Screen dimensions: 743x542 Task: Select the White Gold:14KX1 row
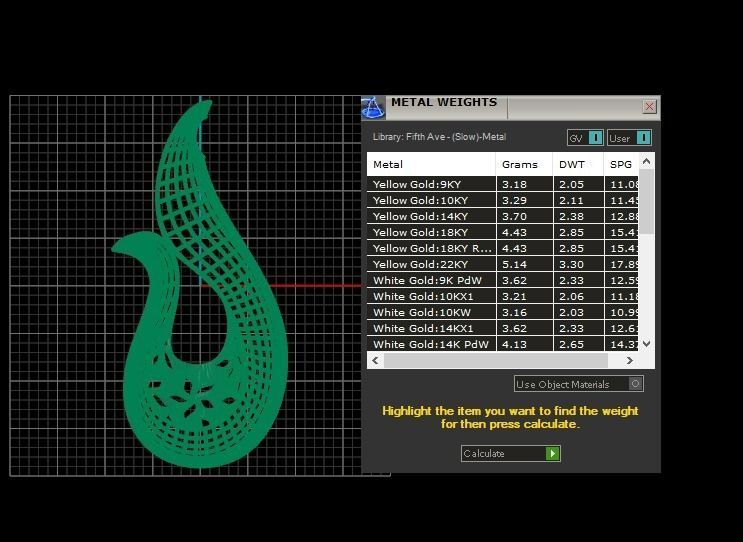[x=503, y=328]
